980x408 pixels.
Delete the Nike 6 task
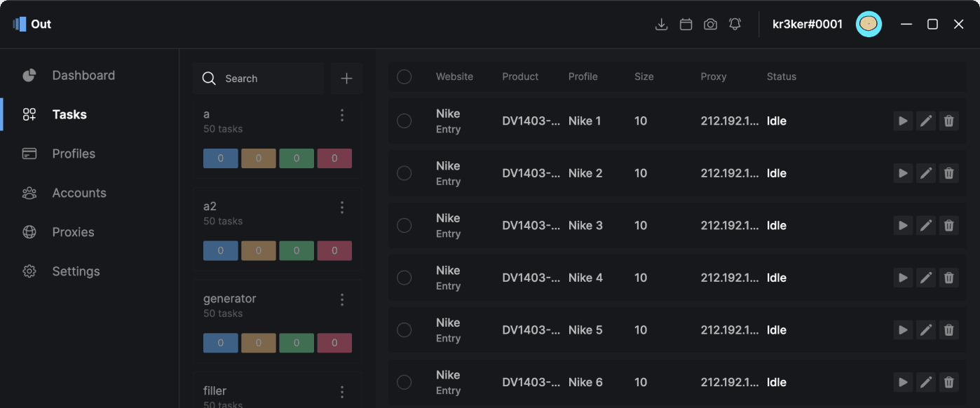pyautogui.click(x=949, y=382)
